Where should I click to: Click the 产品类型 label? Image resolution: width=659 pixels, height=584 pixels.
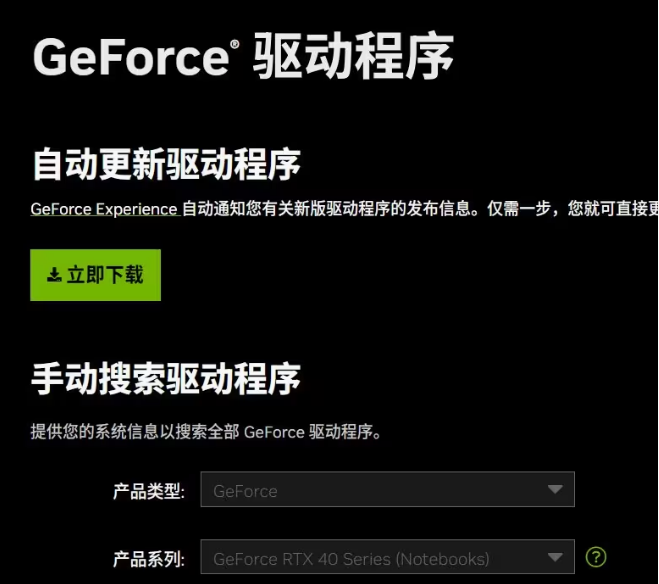149,491
